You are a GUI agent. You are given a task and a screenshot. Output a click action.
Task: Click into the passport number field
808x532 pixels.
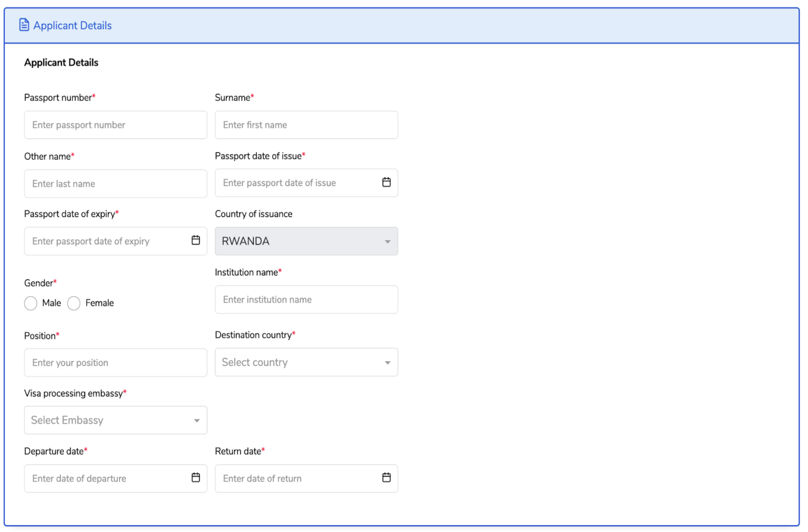click(115, 125)
